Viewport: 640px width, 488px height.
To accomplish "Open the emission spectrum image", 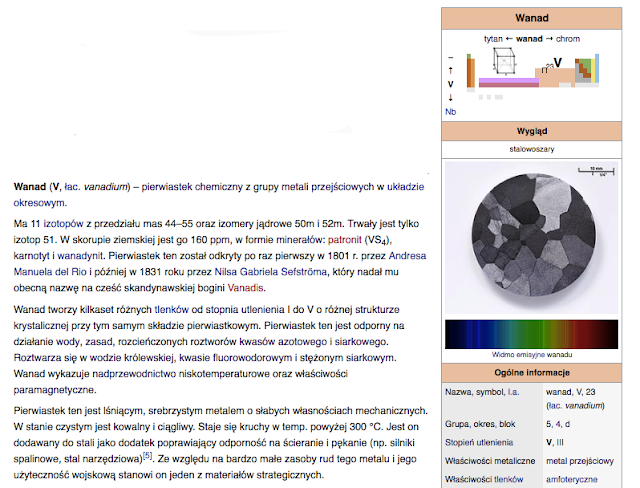I will [x=531, y=335].
